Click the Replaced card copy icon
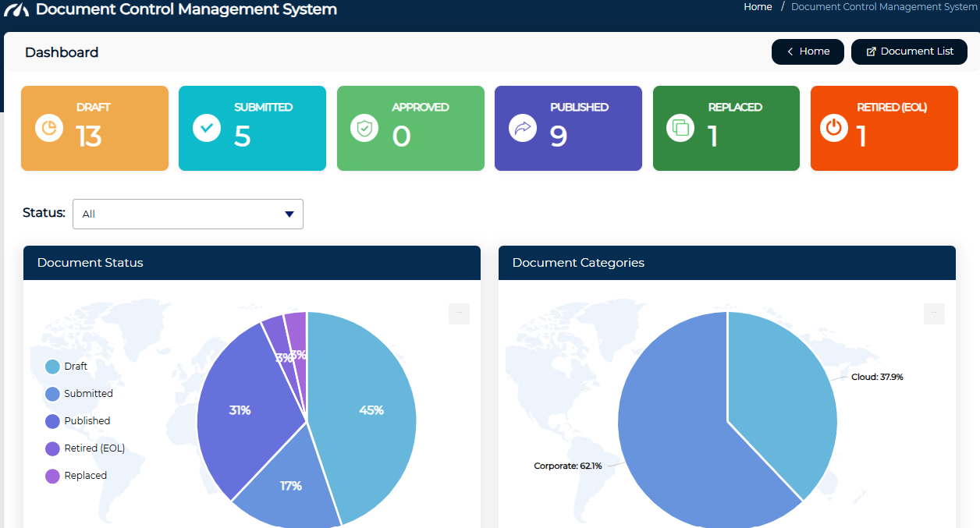This screenshot has width=980, height=528. point(680,127)
